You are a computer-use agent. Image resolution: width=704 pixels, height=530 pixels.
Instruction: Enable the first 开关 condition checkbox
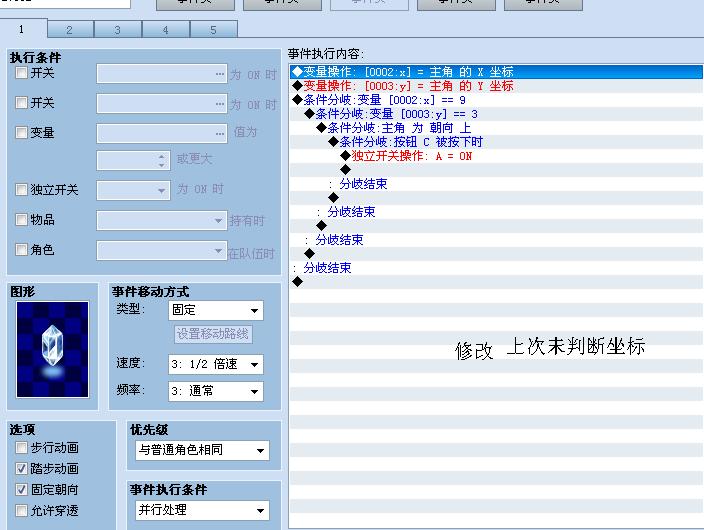coord(21,72)
